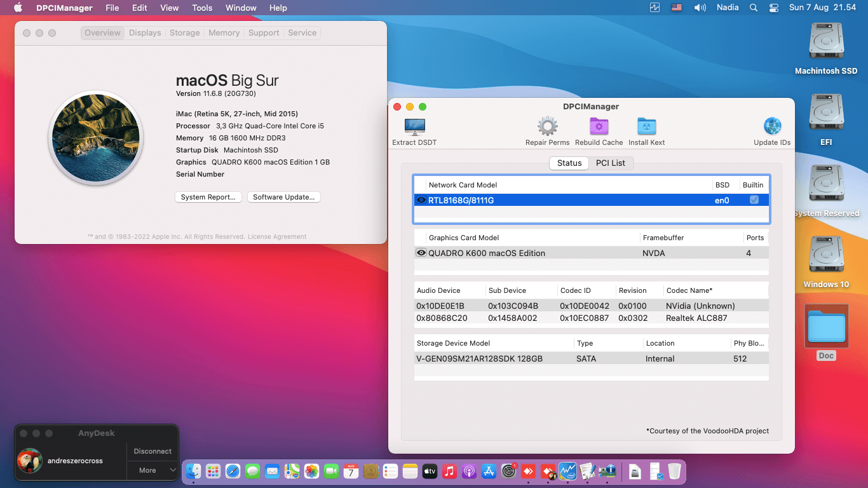Image resolution: width=868 pixels, height=488 pixels.
Task: Open Activity Monitor from the Dock
Action: 566,471
